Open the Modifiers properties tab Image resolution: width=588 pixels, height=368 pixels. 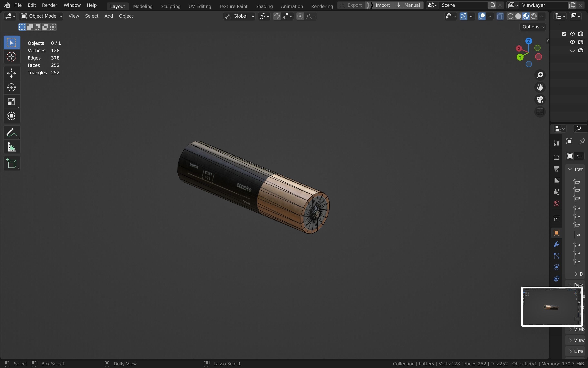(556, 244)
